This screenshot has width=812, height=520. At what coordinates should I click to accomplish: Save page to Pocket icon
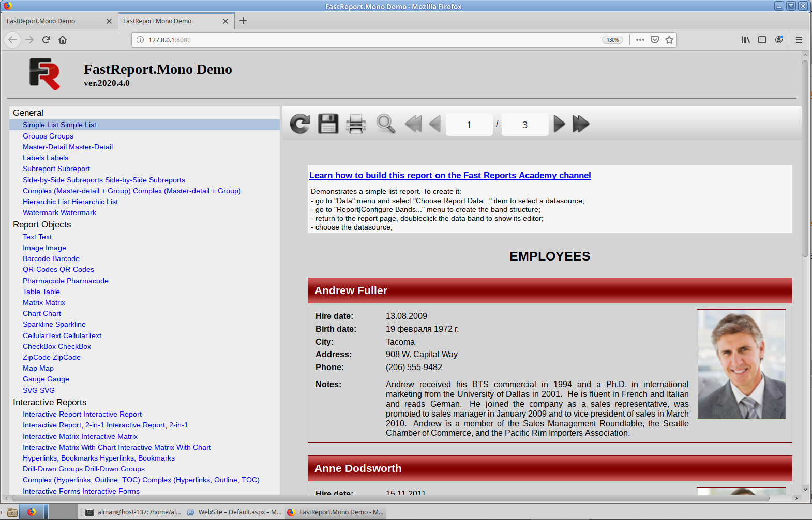655,40
